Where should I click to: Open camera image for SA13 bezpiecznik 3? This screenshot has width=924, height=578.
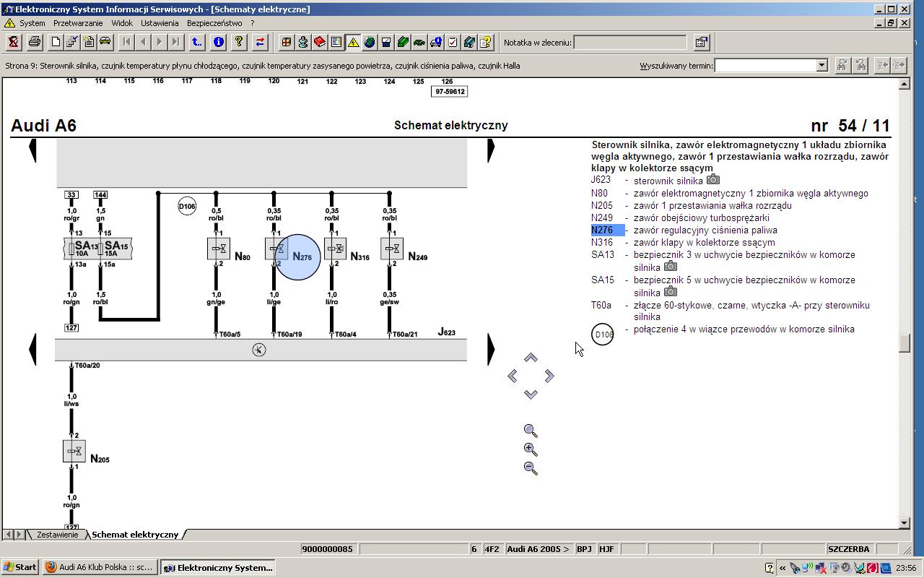pos(671,266)
